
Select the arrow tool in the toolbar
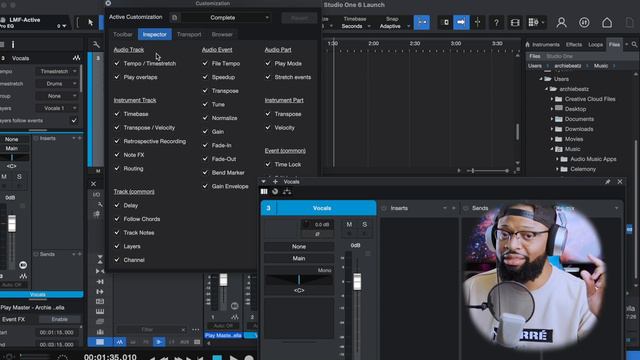91,22
